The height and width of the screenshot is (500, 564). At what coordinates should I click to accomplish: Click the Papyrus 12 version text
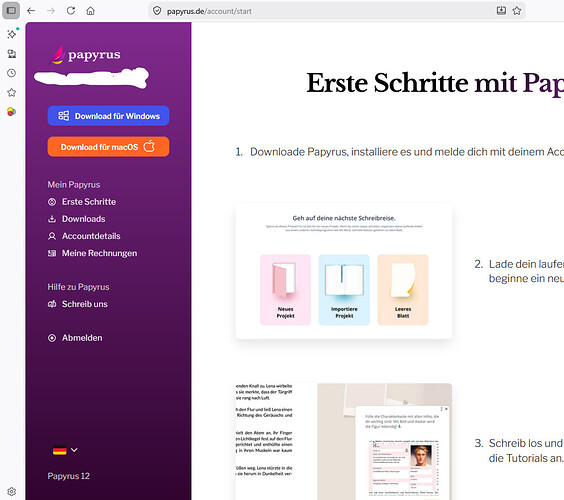pos(69,476)
